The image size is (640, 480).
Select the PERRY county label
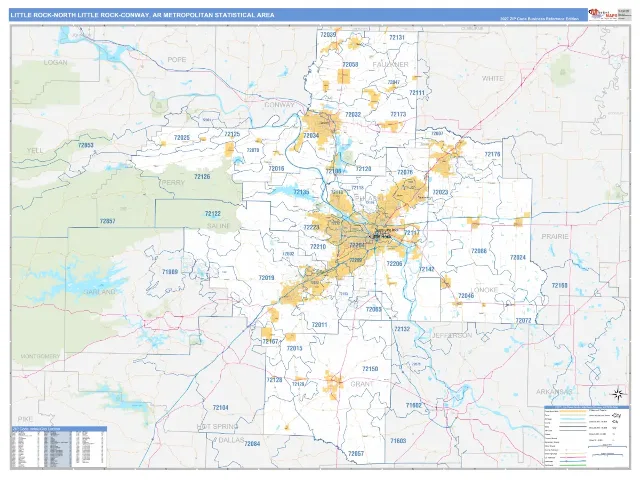click(173, 182)
